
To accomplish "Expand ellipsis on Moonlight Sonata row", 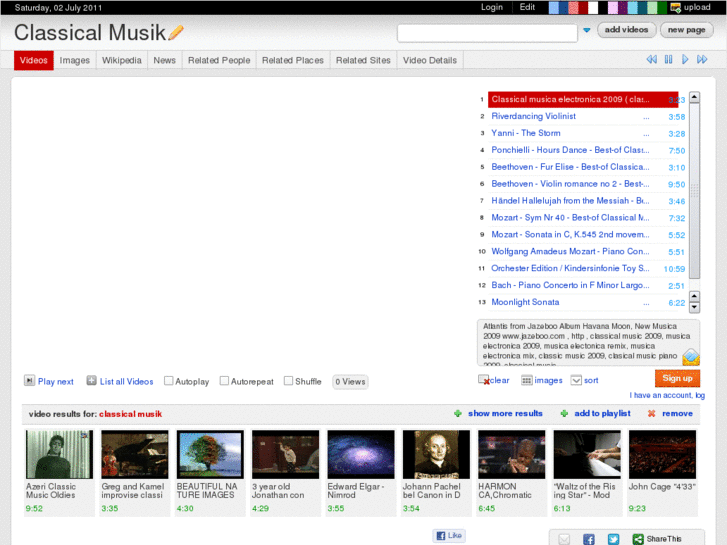I will click(646, 303).
